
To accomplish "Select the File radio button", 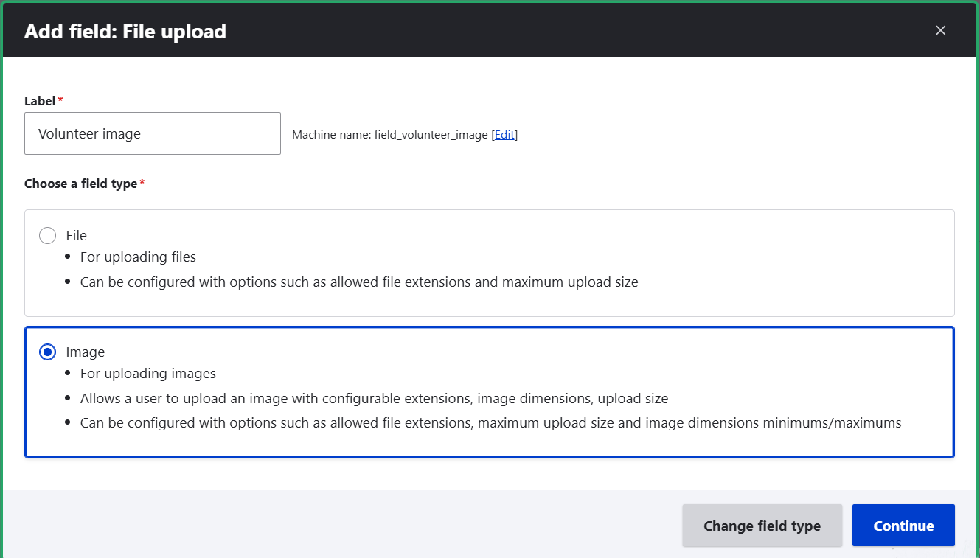I will click(x=47, y=235).
